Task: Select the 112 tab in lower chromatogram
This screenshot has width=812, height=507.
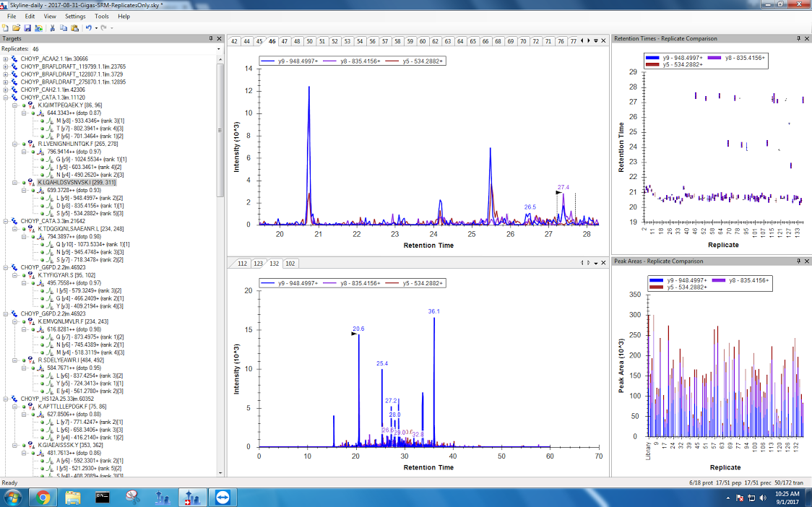Action: [242, 264]
